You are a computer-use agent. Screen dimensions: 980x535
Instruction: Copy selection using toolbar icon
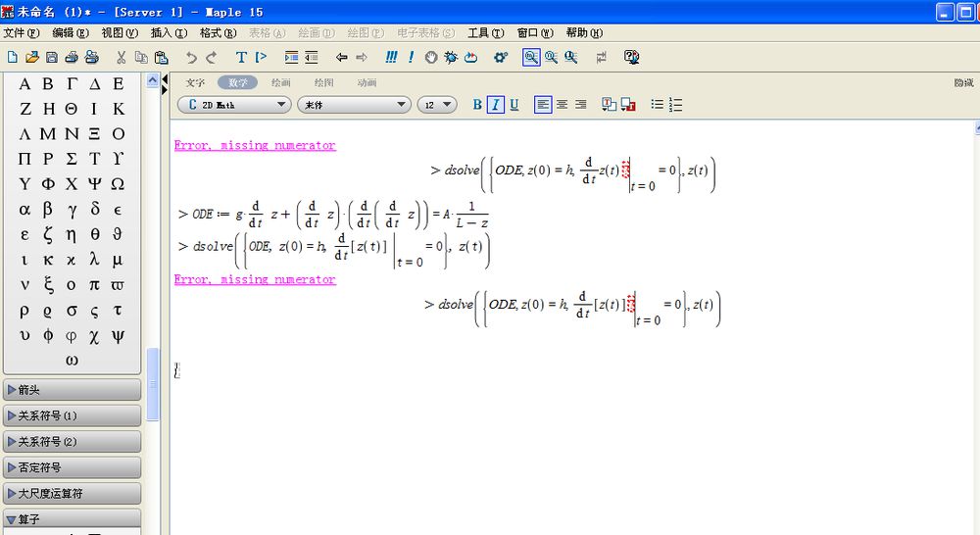[141, 58]
